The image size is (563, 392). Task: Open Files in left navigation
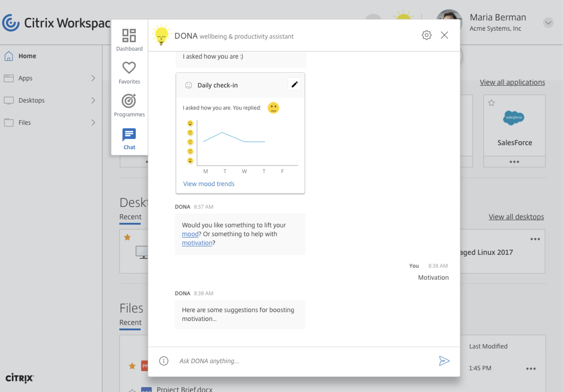tap(25, 123)
